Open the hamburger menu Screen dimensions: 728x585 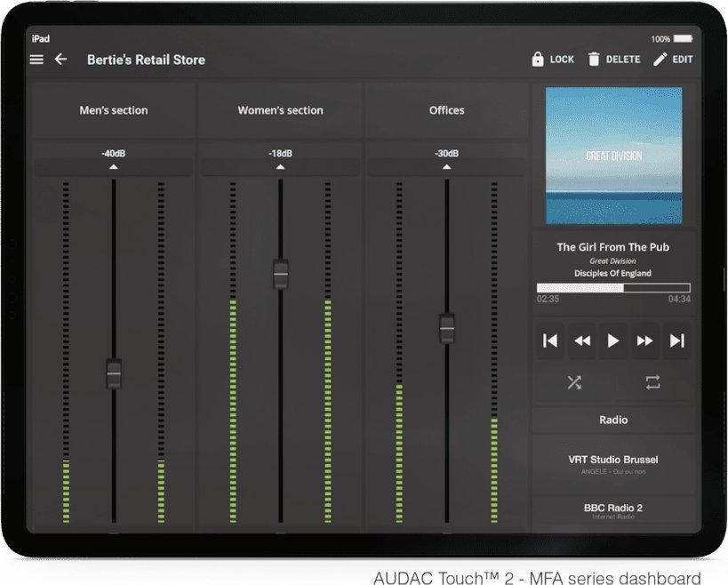point(36,60)
